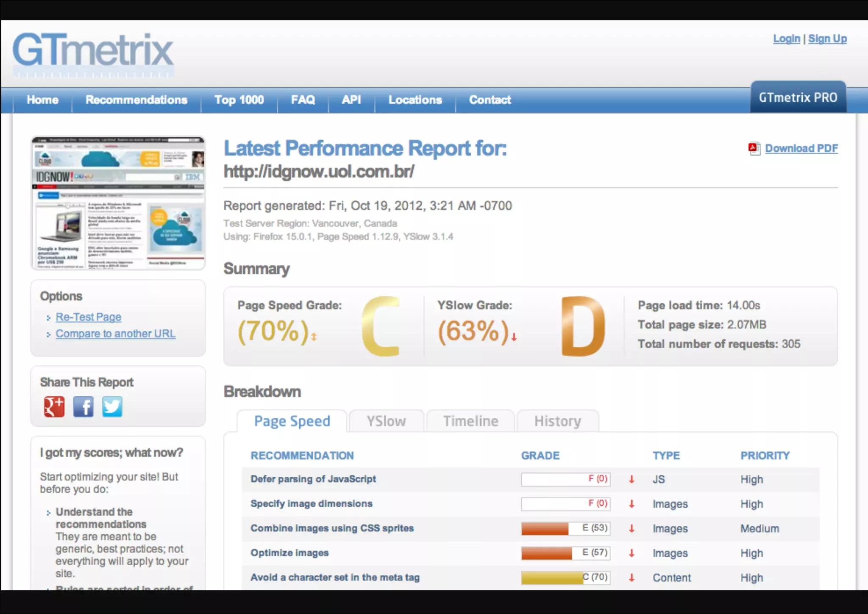Open Recommendations in the navigation bar
Screen dimensions: 868x614
(x=136, y=100)
